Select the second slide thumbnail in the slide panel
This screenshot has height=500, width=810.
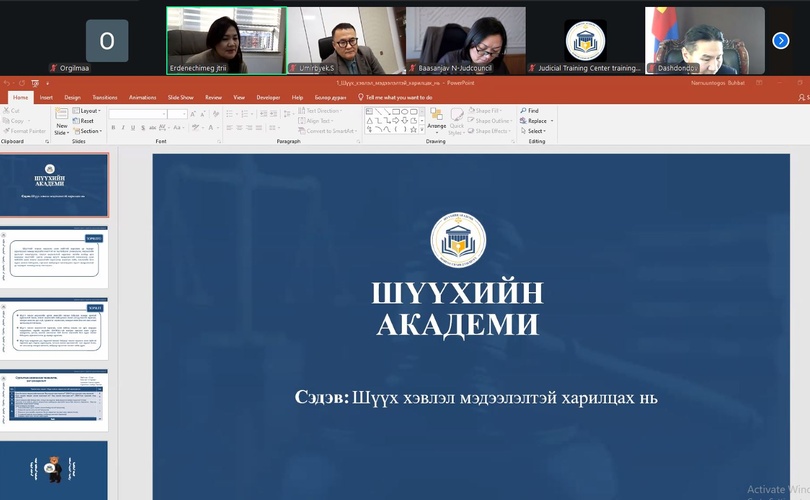click(x=54, y=257)
